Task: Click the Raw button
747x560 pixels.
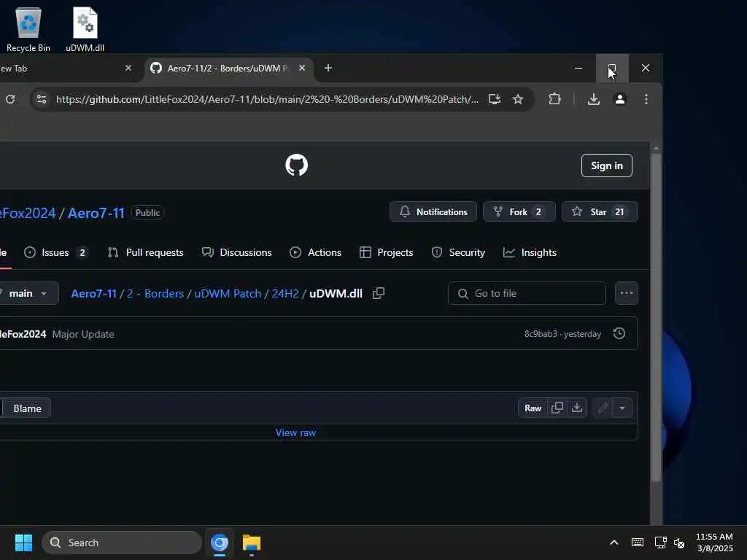Action: click(x=533, y=408)
